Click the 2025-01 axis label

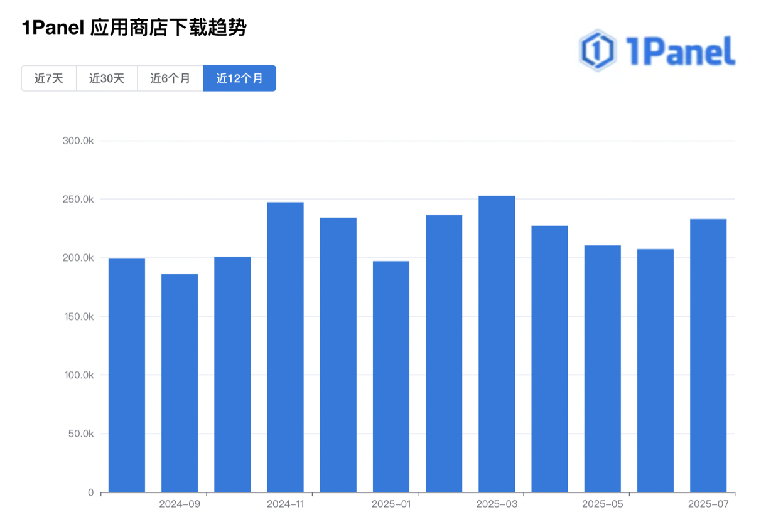[391, 504]
